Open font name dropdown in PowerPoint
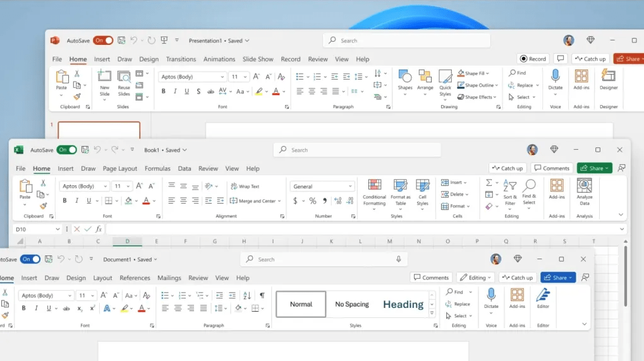644x361 pixels. (222, 76)
